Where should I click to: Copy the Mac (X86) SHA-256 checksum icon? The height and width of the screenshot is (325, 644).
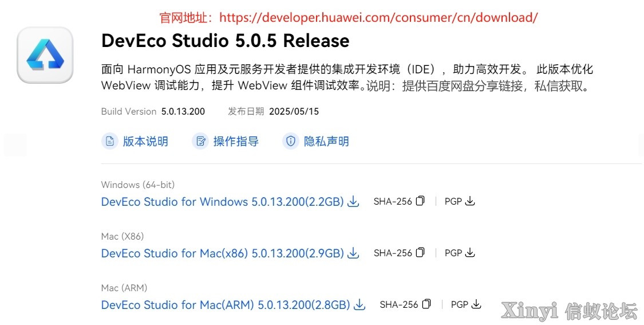pos(420,252)
